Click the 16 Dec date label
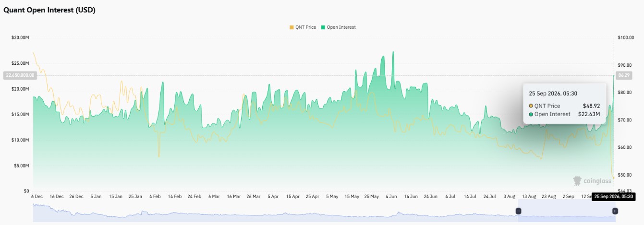The height and width of the screenshot is (225, 644). 57,196
